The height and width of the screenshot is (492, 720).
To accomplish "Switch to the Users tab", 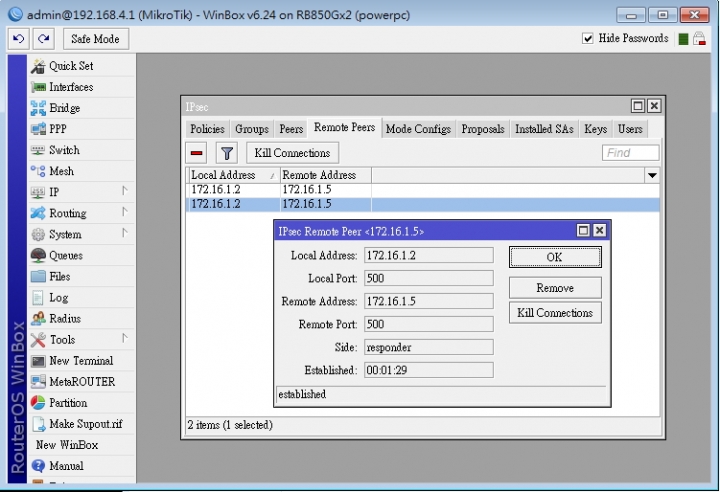I will pos(630,129).
